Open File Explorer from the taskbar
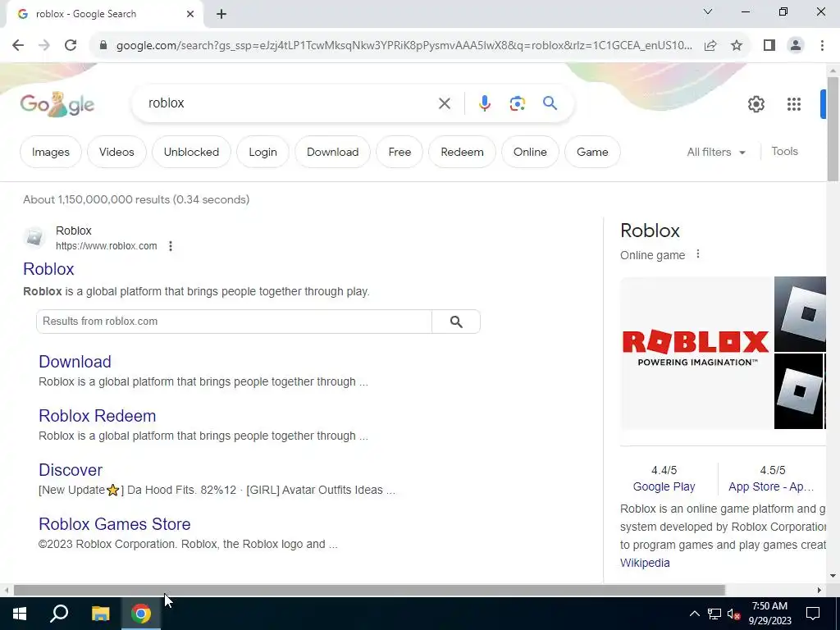 coord(100,614)
